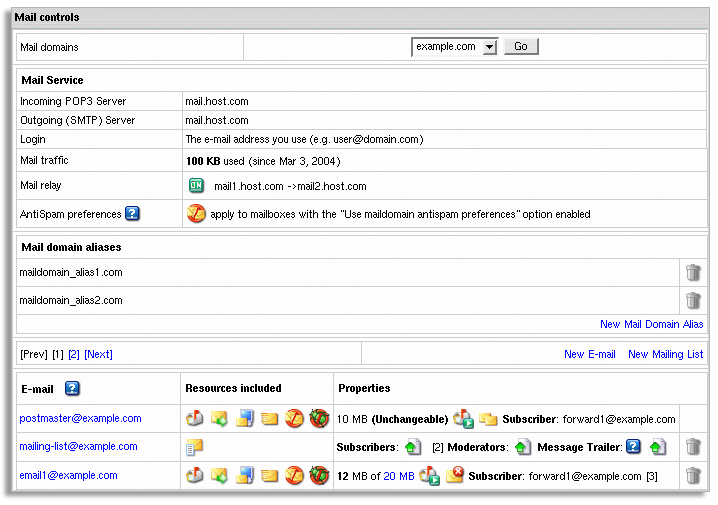
Task: Click the red-X envelope icon for email1
Action: click(455, 475)
